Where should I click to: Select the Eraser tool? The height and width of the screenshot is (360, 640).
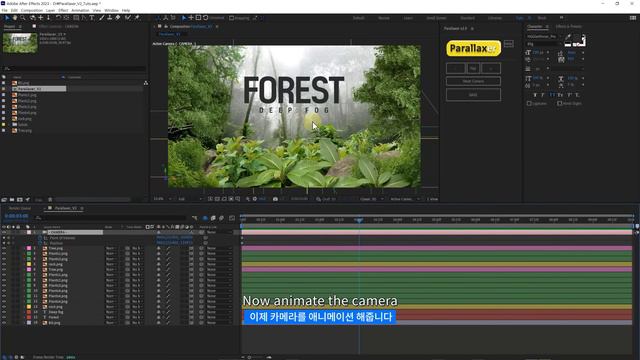(x=118, y=18)
